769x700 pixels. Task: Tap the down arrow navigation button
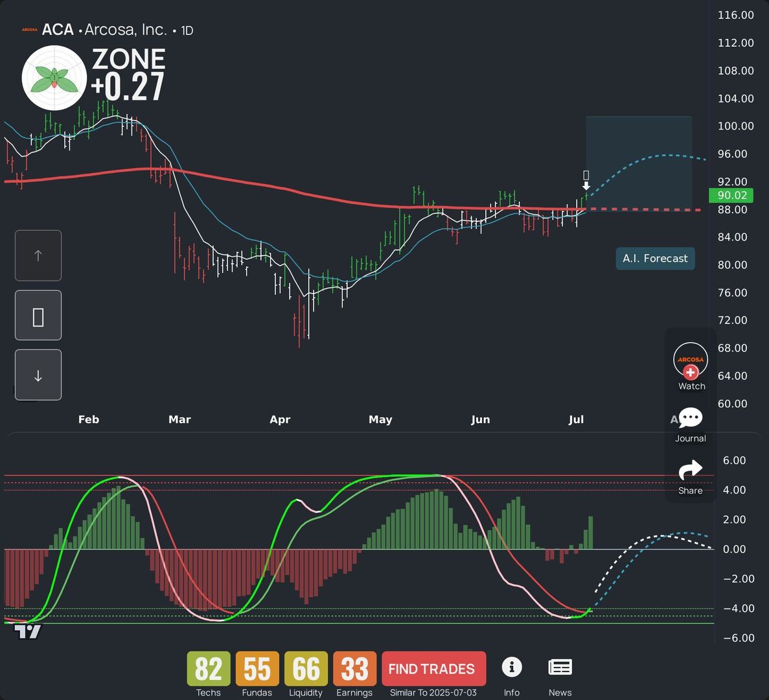(38, 375)
